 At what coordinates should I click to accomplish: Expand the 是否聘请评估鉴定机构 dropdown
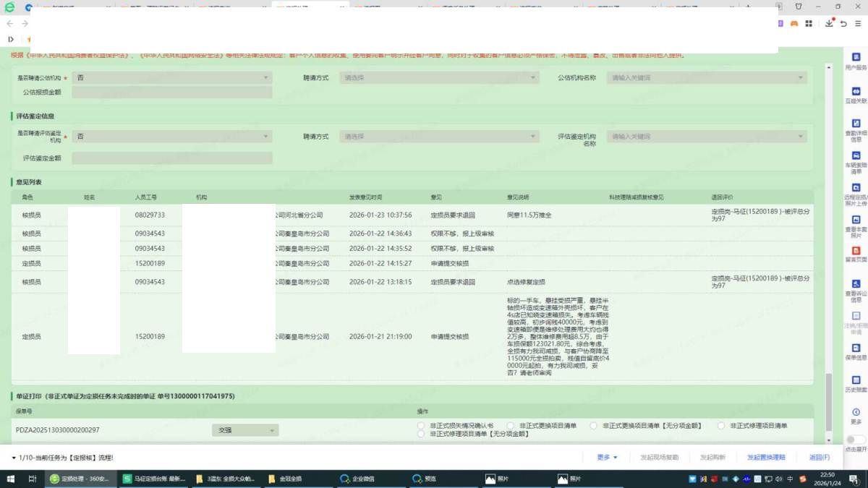pos(171,136)
